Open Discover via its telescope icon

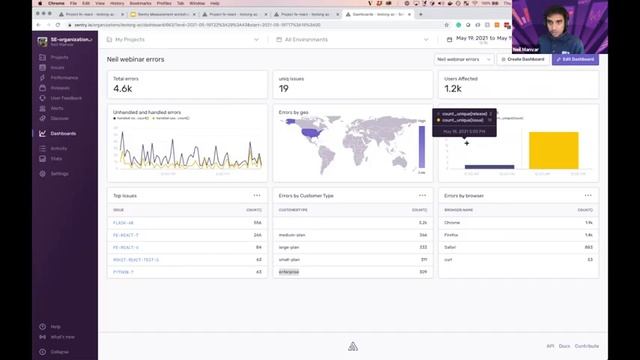[42, 118]
